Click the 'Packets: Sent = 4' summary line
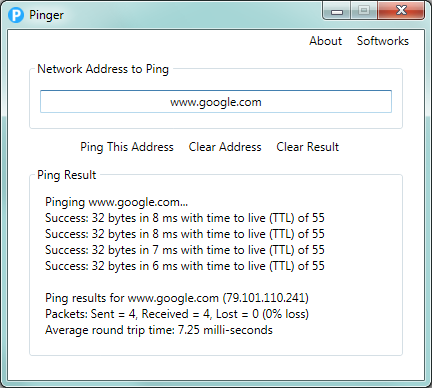Screen dimensions: 432x388 (x=177, y=314)
